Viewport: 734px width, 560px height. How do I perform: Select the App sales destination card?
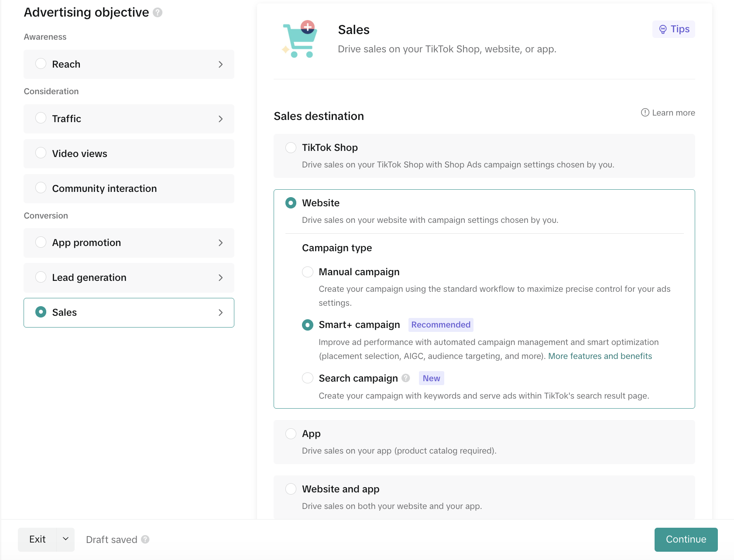[x=484, y=442]
